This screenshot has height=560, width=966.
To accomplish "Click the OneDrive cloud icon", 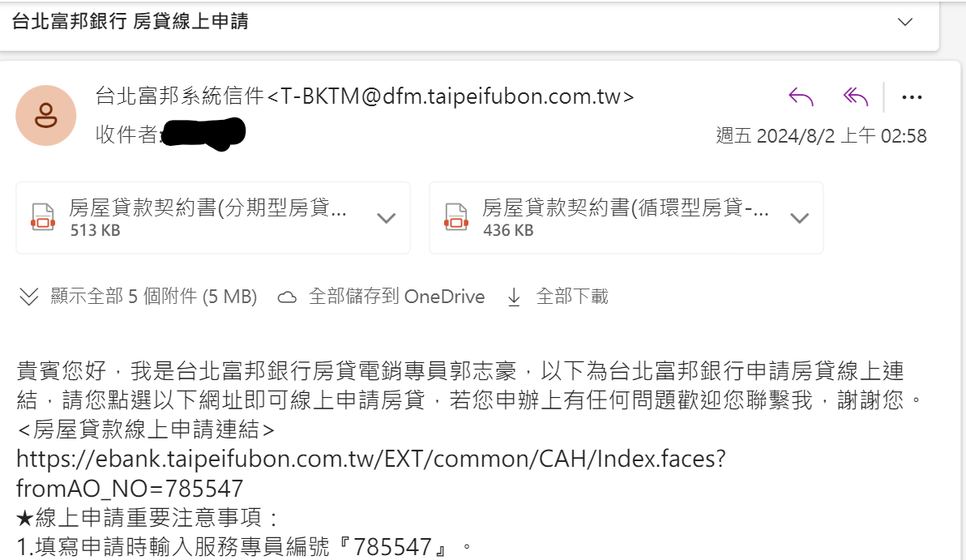I will point(286,297).
